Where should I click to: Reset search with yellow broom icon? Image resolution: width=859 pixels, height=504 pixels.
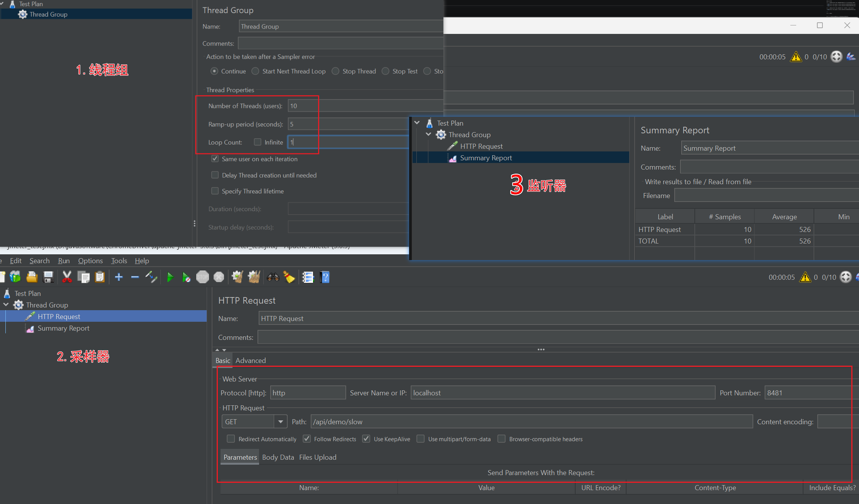pos(289,277)
